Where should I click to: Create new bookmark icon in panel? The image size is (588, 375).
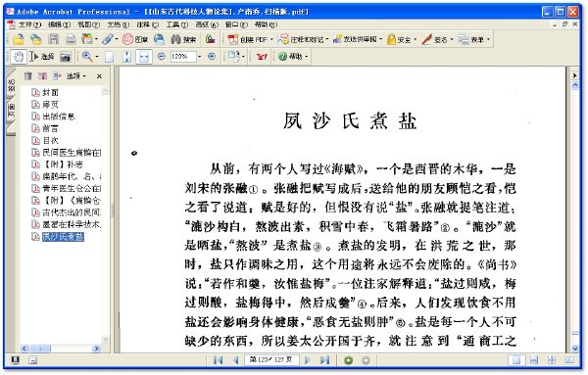tap(42, 76)
